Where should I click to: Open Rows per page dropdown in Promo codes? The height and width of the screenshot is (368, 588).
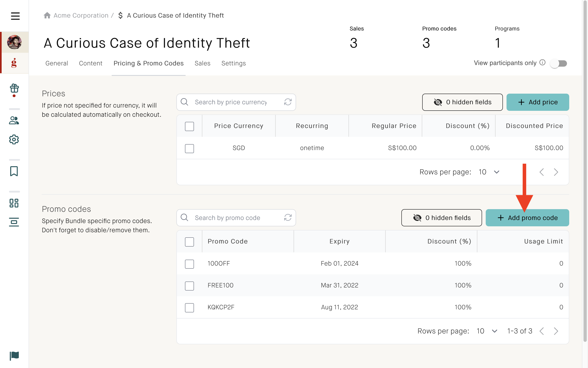coord(487,331)
